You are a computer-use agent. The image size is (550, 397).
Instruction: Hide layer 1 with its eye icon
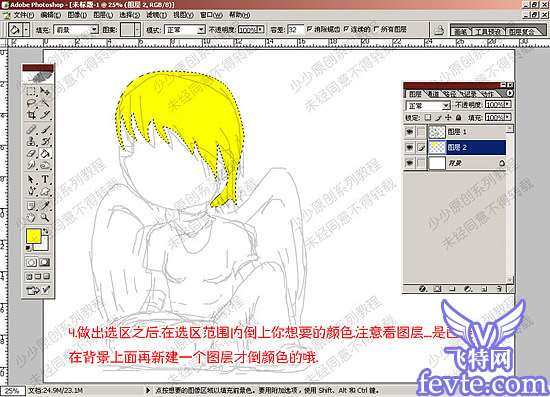[409, 132]
